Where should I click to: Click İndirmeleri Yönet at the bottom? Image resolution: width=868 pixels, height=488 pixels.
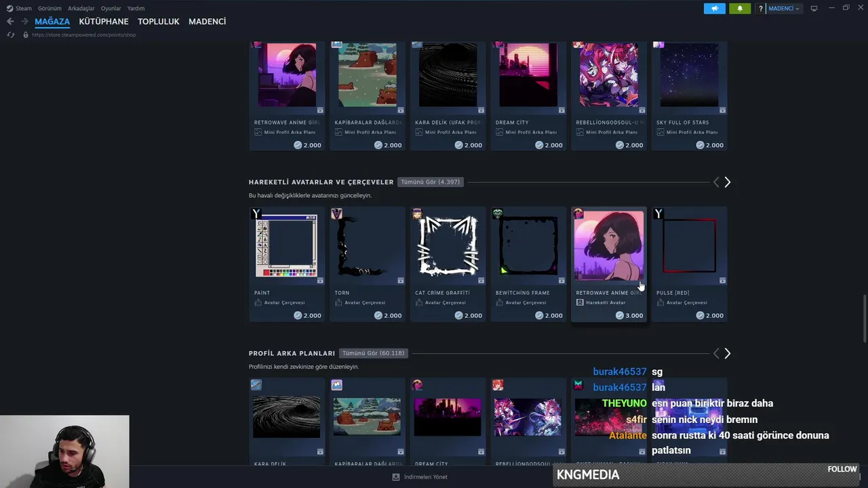coord(420,476)
